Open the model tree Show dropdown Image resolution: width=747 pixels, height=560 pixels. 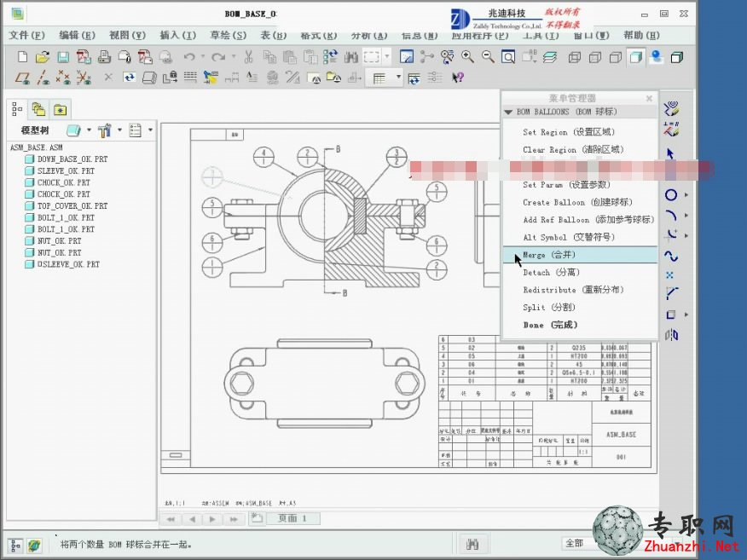coord(89,130)
